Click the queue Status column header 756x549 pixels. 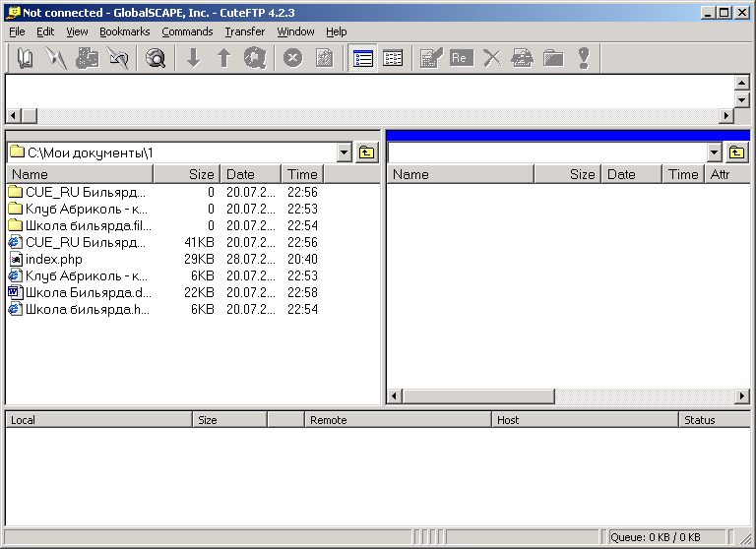click(x=715, y=420)
